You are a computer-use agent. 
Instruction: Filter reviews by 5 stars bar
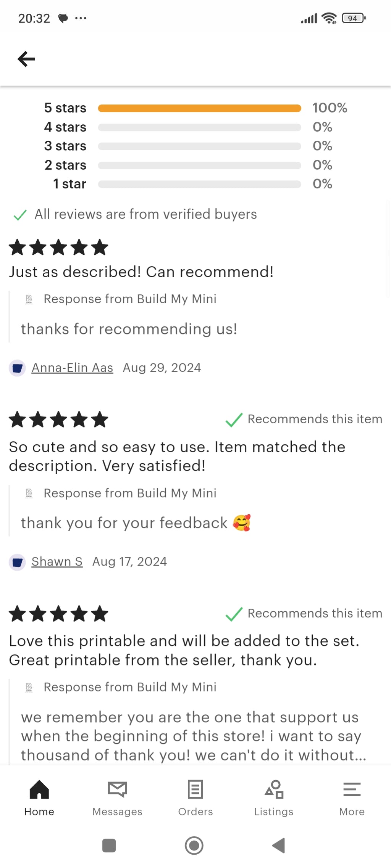[199, 108]
